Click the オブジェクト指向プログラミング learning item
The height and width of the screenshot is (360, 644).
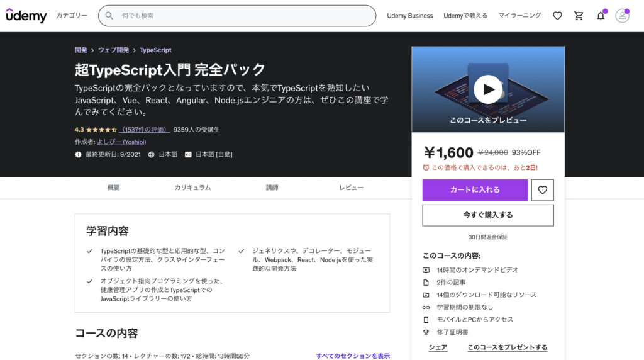tap(162, 290)
